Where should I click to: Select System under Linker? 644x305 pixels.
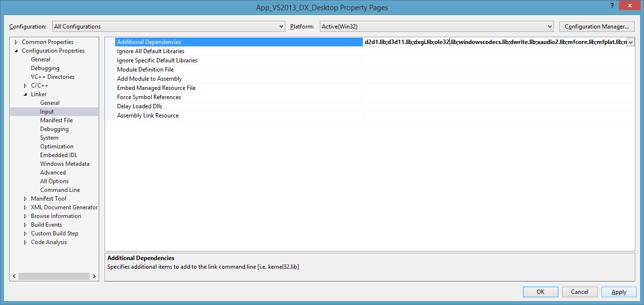tap(49, 138)
